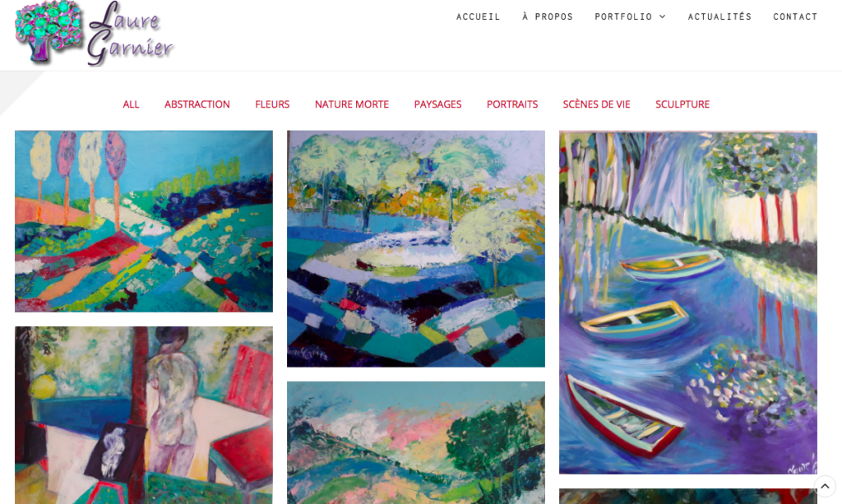
Task: Open the Contact page
Action: tap(795, 16)
